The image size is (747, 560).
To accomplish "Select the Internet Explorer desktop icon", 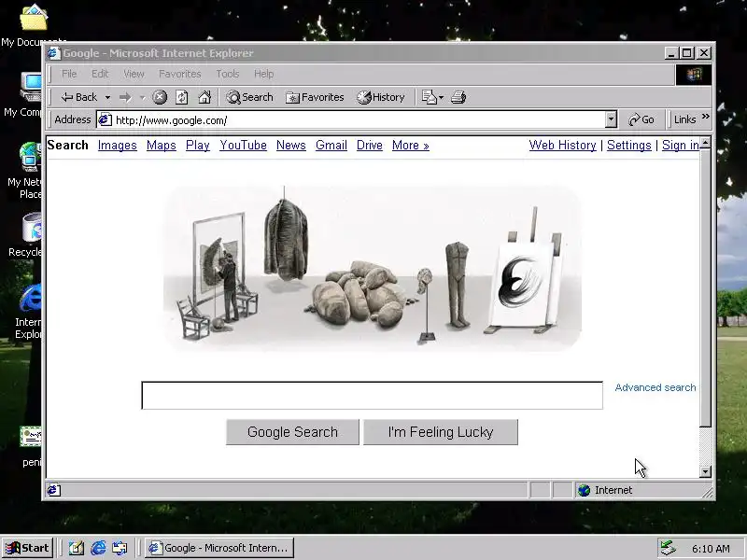I will click(x=31, y=299).
